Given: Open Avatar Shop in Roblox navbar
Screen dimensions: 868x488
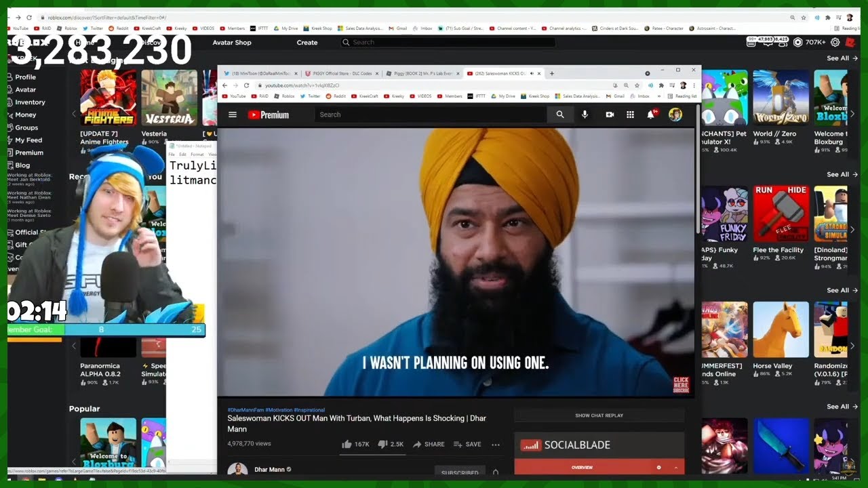Looking at the screenshot, I should [x=232, y=42].
